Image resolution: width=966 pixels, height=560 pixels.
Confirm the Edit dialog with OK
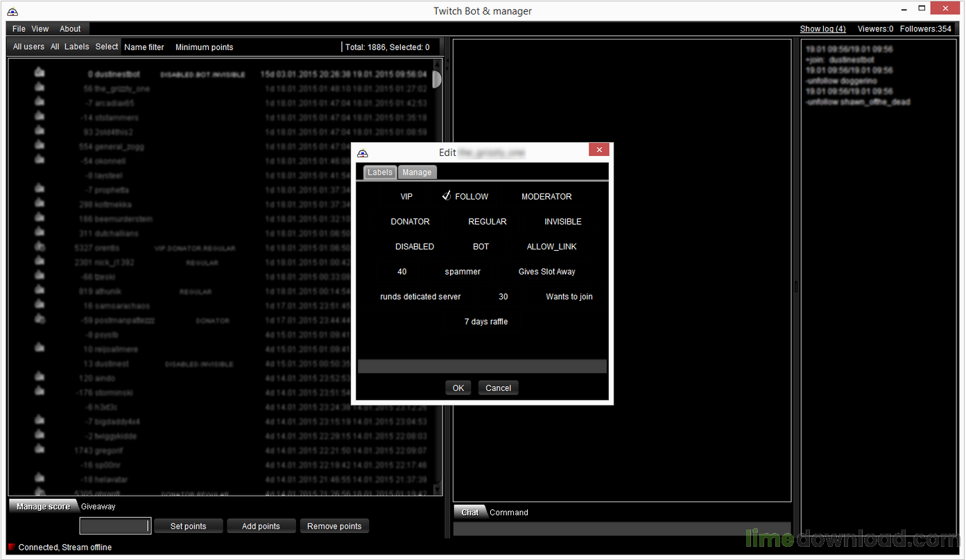pyautogui.click(x=458, y=388)
